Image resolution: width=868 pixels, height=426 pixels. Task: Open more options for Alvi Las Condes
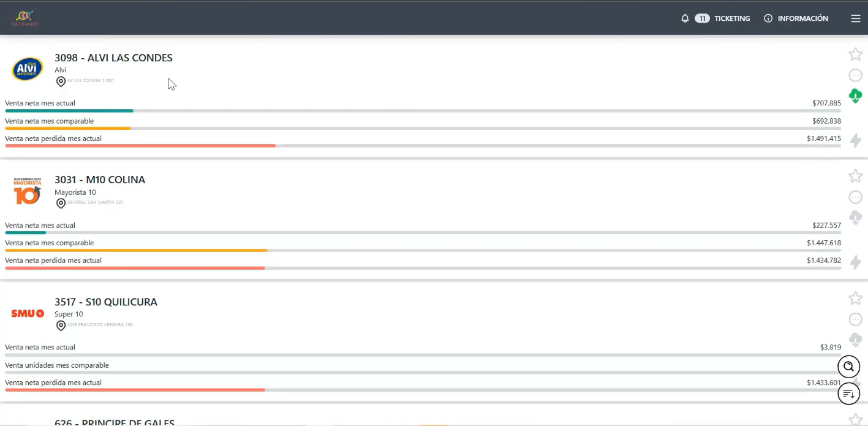click(855, 75)
